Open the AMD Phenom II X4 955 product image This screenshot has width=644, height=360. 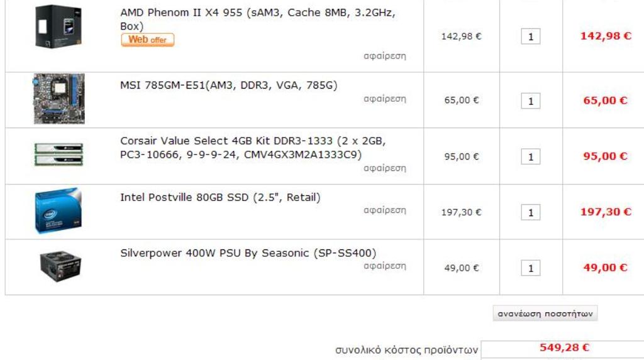[58, 26]
